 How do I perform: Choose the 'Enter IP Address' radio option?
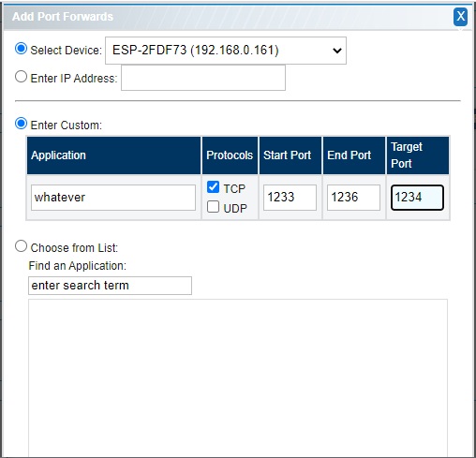tap(21, 77)
